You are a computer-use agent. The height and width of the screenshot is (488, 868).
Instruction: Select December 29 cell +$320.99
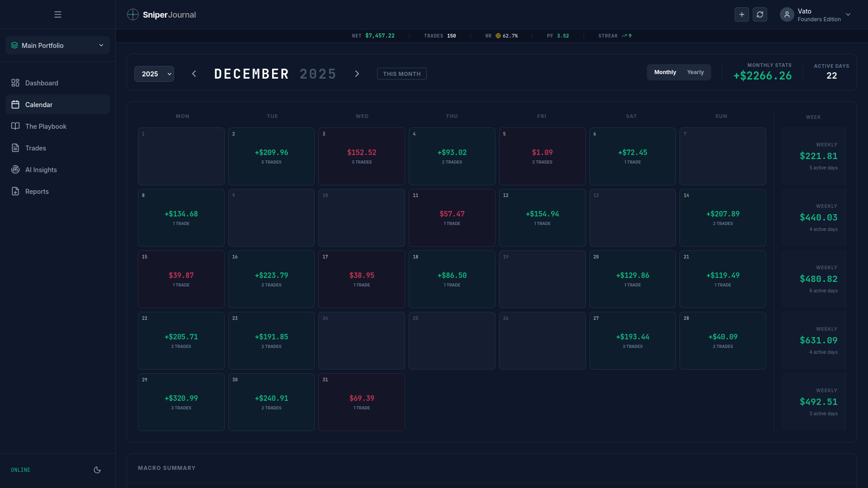click(181, 402)
